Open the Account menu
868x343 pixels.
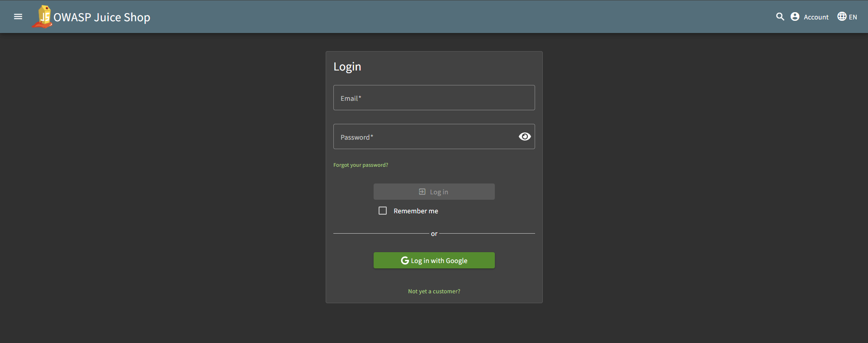(x=810, y=17)
